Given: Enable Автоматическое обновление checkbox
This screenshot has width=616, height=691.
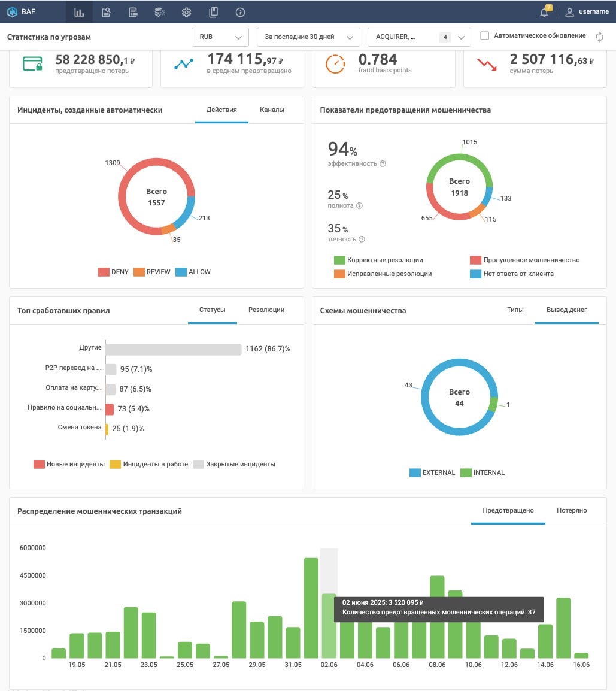Looking at the screenshot, I should tap(485, 36).
